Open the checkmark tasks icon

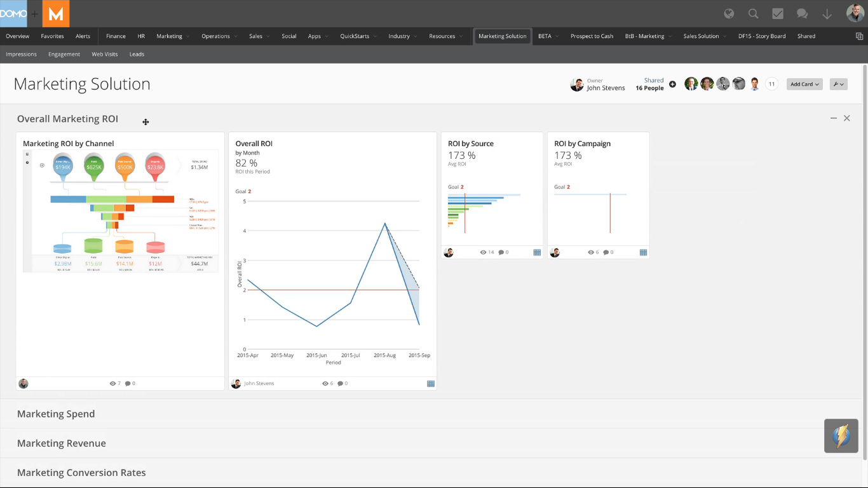pyautogui.click(x=778, y=14)
